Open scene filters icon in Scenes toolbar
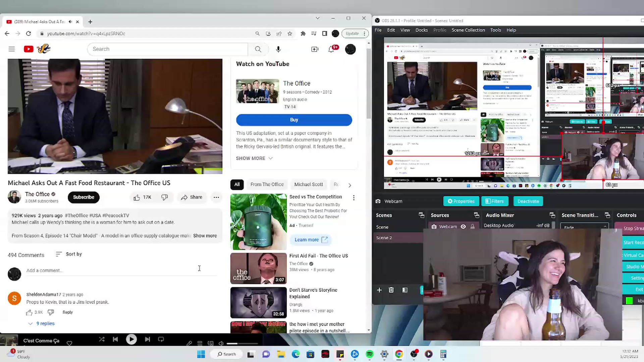The height and width of the screenshot is (362, 644). point(405,290)
